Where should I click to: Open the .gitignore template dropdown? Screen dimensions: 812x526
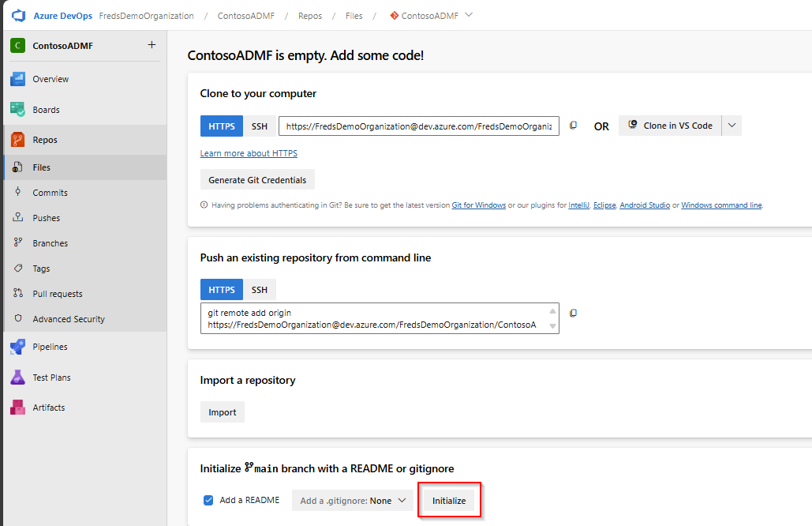[352, 500]
